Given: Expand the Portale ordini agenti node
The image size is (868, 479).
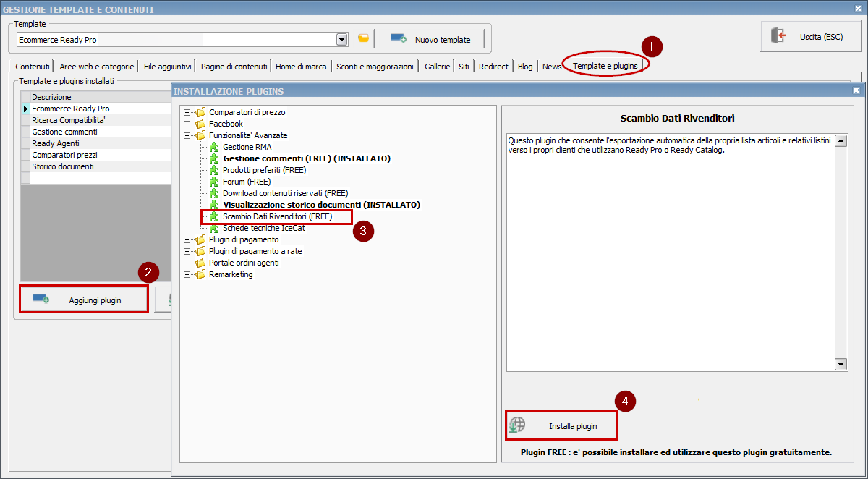Looking at the screenshot, I should click(x=187, y=263).
